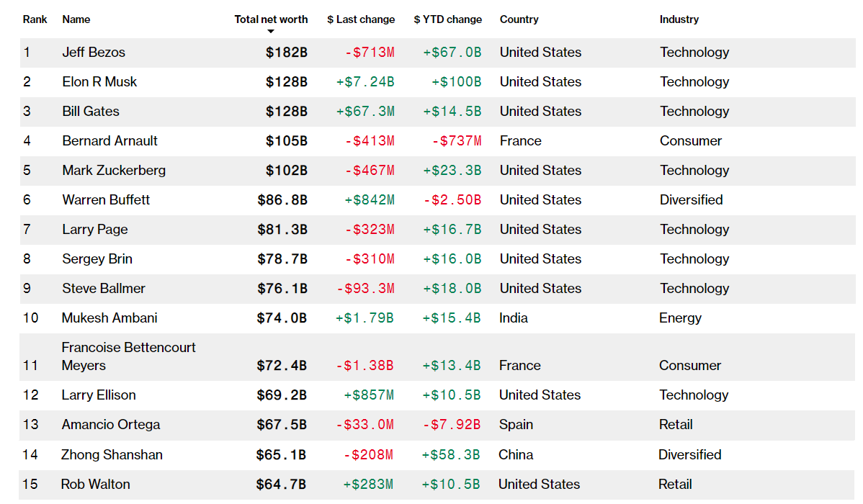Sort table by Name column header
The width and height of the screenshot is (863, 504).
tap(76, 19)
